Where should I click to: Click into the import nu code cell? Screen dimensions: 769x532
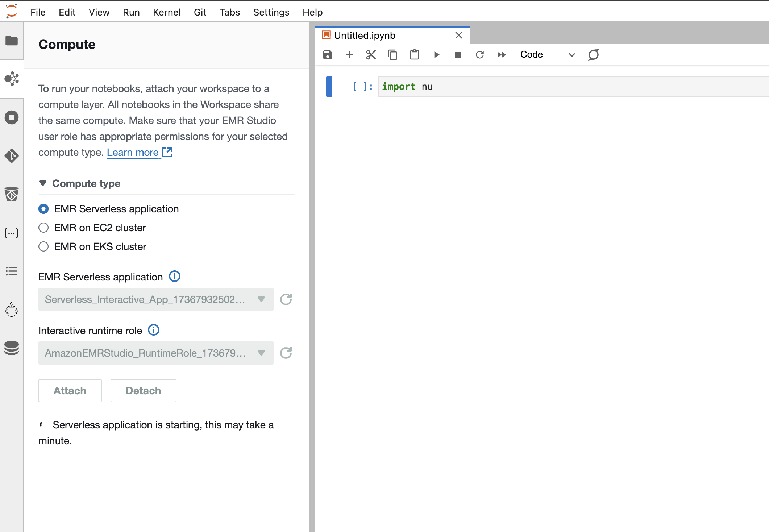[573, 87]
